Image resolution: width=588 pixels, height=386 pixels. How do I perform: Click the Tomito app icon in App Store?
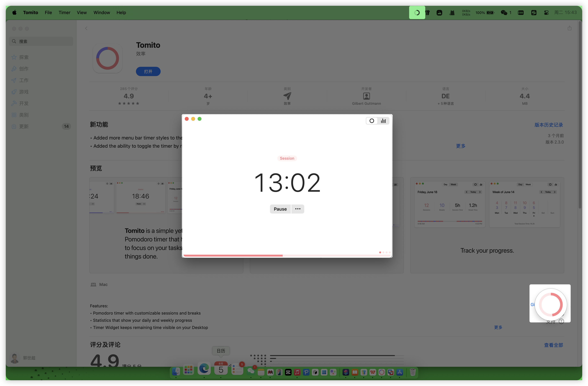pyautogui.click(x=107, y=59)
